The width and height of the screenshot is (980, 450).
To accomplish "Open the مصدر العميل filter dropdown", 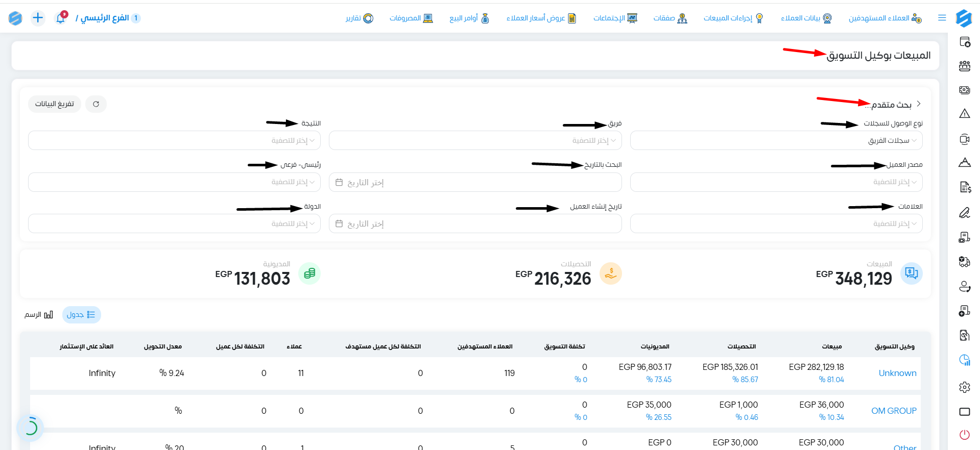I will (776, 182).
